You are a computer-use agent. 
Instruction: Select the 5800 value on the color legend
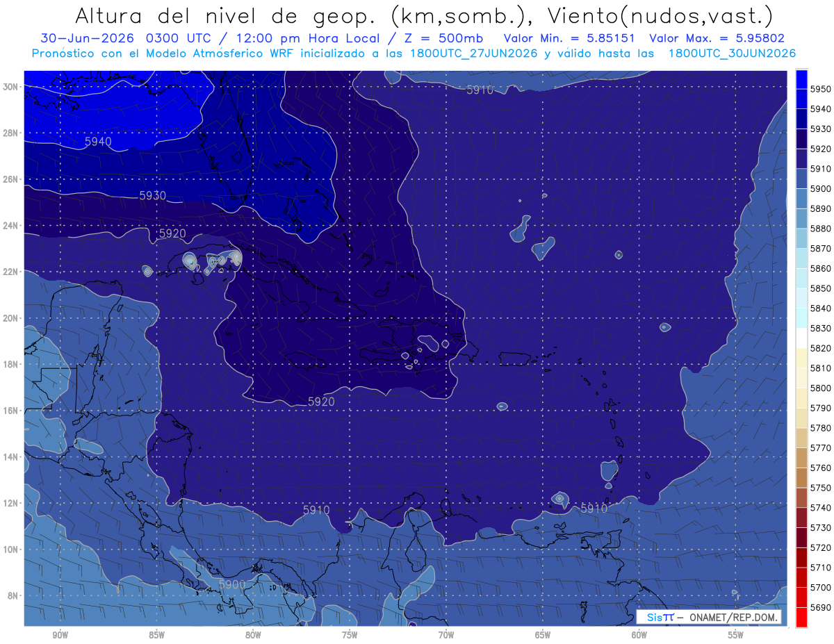[x=820, y=388]
